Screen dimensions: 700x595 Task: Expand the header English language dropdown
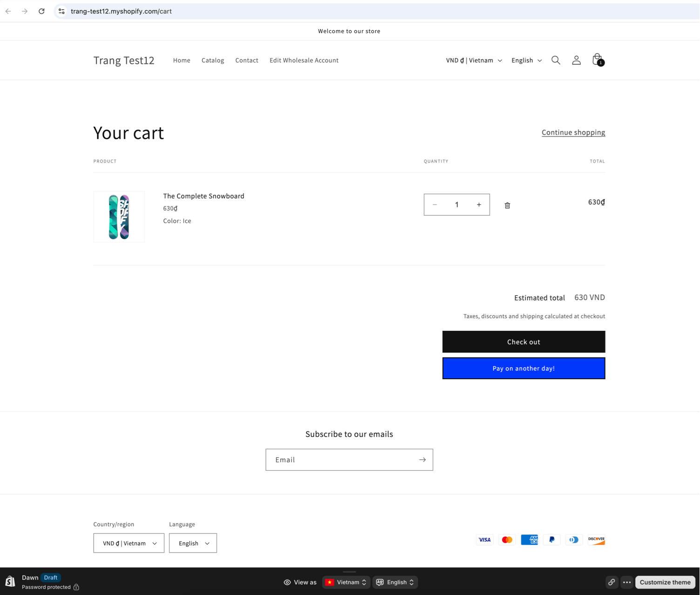pos(526,60)
